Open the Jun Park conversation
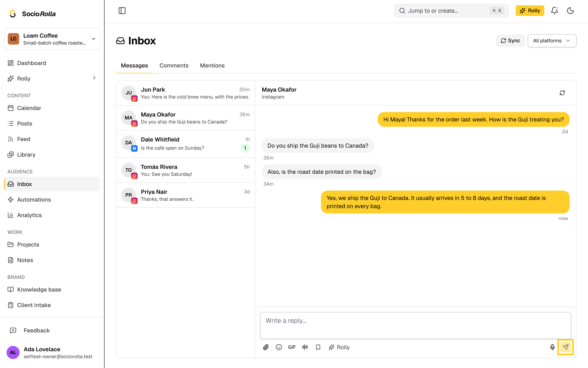588x368 pixels. [186, 93]
